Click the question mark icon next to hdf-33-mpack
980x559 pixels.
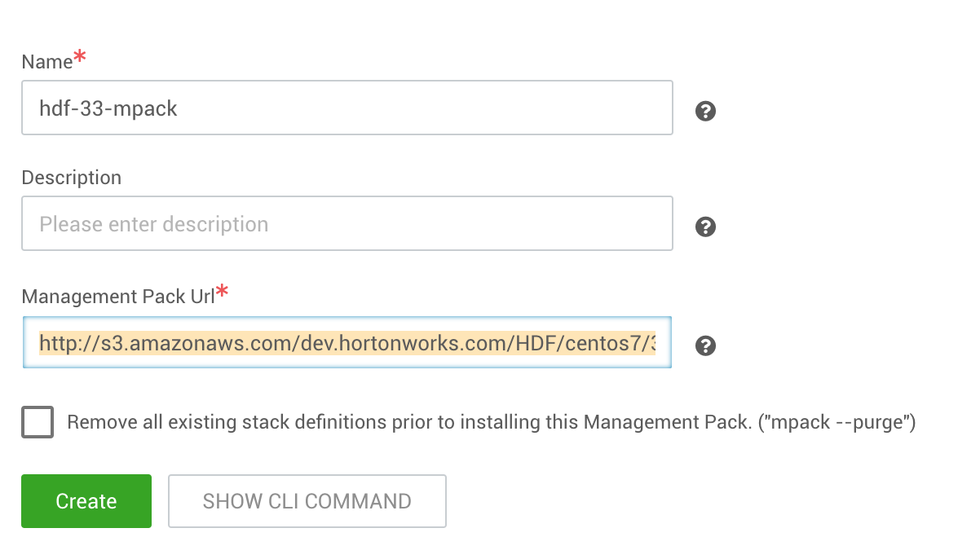point(704,111)
